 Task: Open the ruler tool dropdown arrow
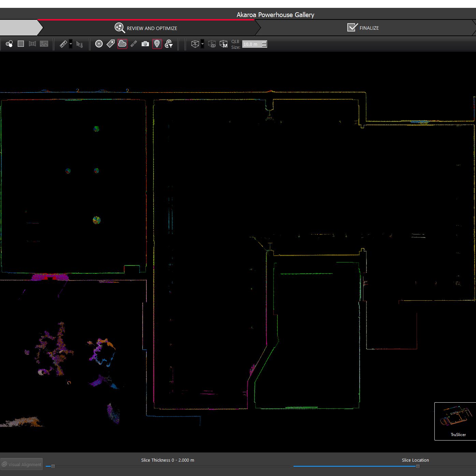click(x=71, y=44)
